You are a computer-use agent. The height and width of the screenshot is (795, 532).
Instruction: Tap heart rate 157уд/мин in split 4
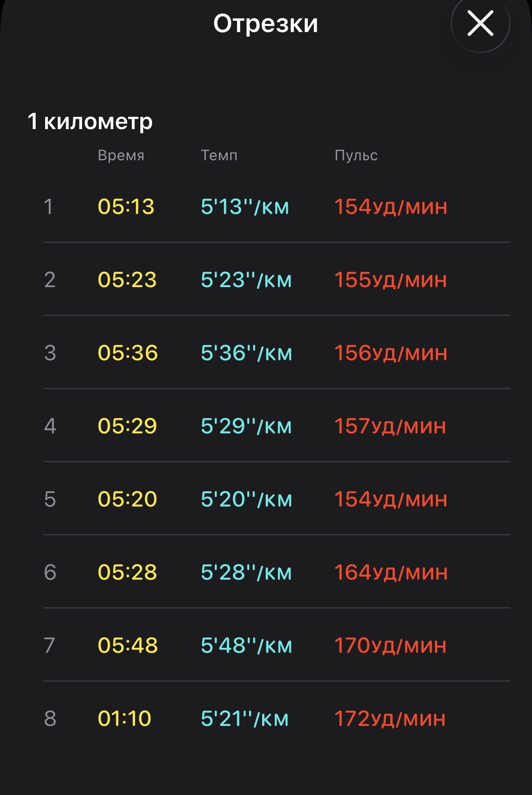click(x=390, y=426)
